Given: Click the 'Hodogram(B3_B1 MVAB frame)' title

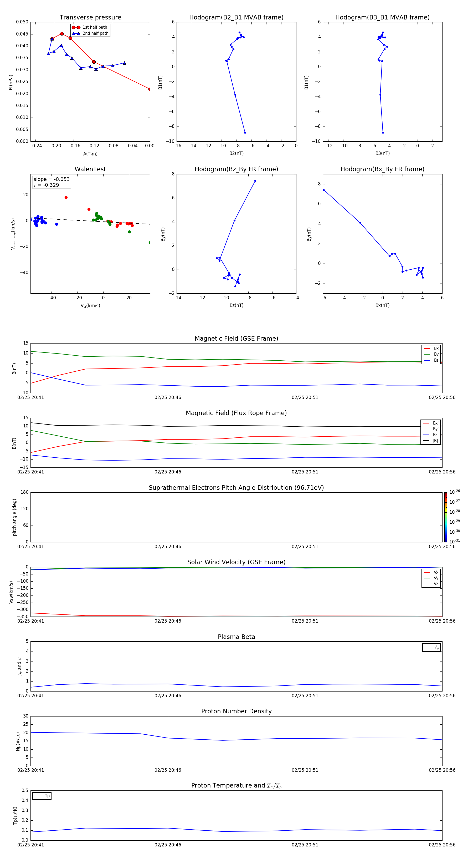Looking at the screenshot, I should click(x=382, y=17).
